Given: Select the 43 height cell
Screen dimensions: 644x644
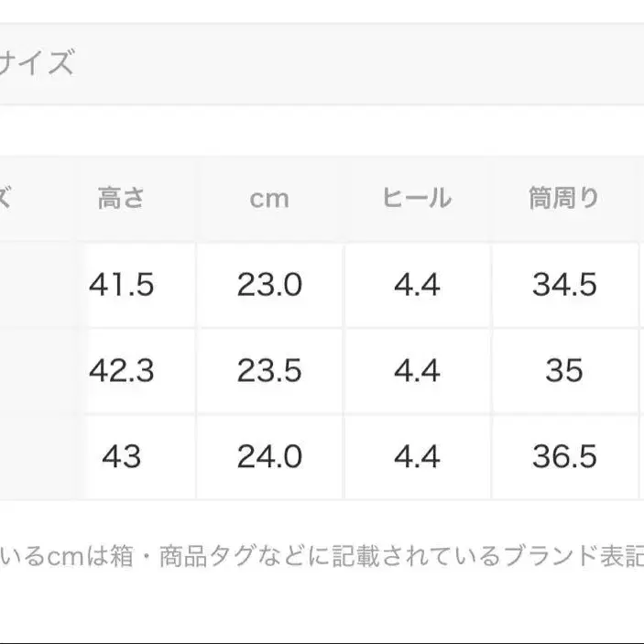Looking at the screenshot, I should [122, 456].
